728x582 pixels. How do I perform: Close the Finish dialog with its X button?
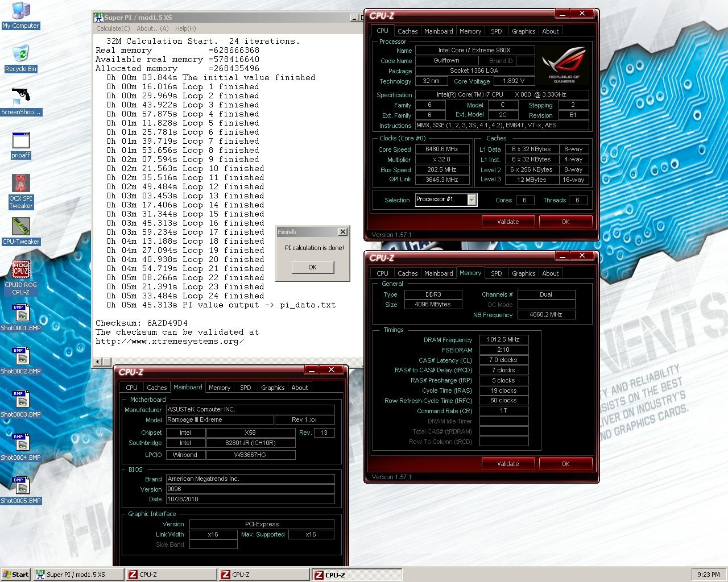pos(342,231)
